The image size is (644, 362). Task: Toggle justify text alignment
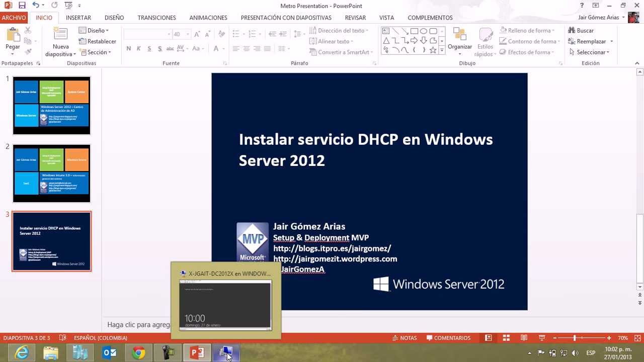[x=267, y=49]
